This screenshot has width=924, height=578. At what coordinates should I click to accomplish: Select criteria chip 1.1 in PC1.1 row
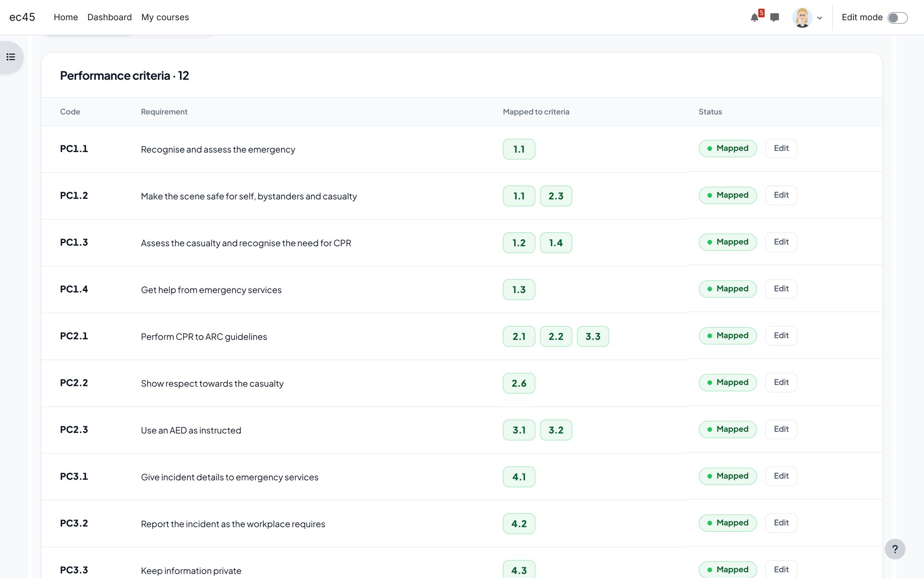519,149
